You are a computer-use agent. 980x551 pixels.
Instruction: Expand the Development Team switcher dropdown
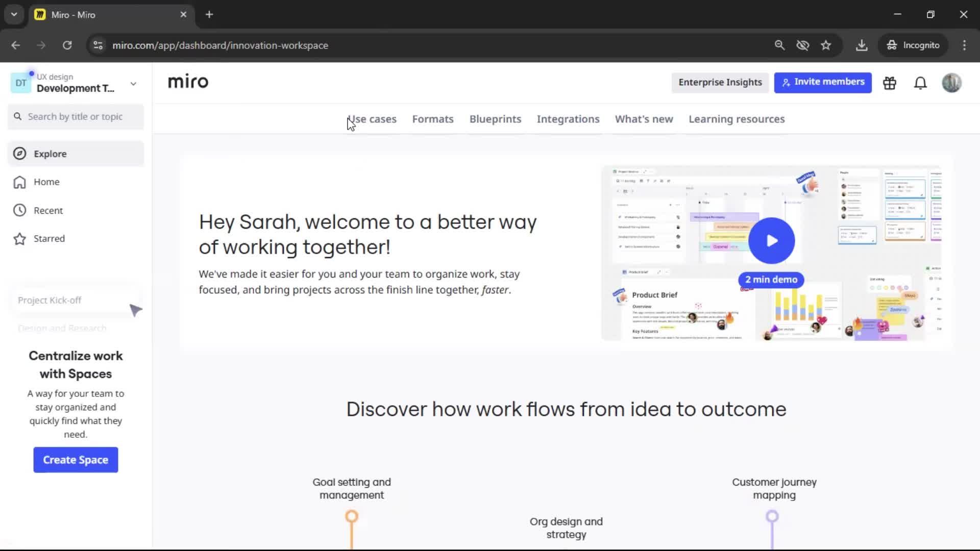pos(133,84)
